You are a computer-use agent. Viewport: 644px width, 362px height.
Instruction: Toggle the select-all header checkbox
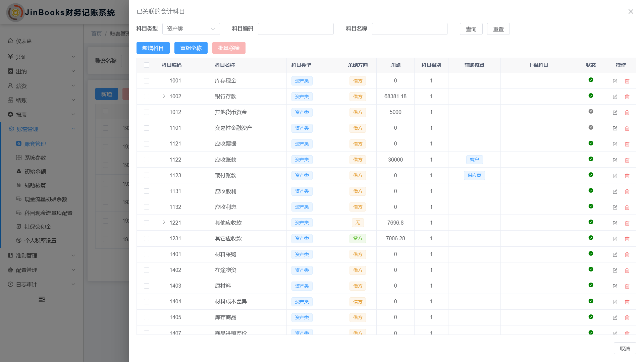147,65
